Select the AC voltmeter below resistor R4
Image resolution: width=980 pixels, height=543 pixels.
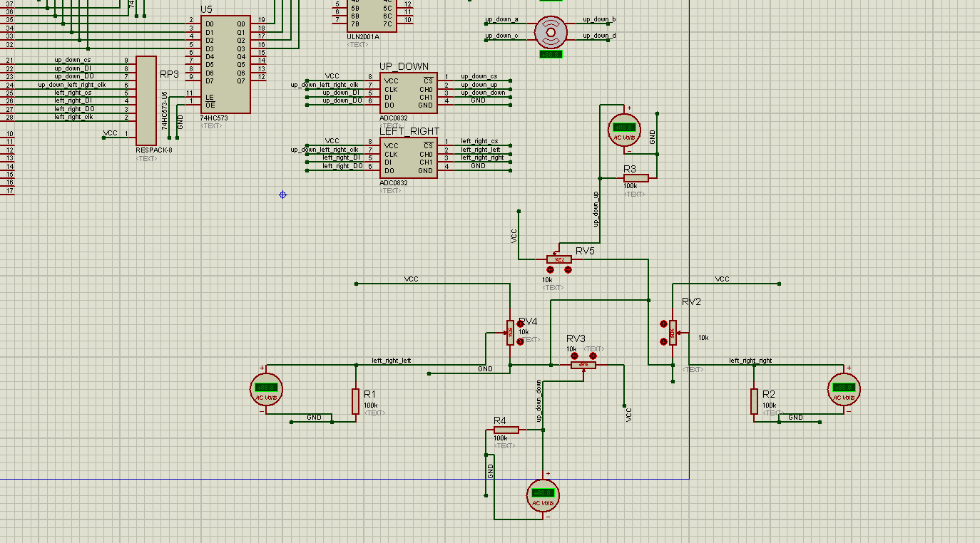tap(543, 495)
